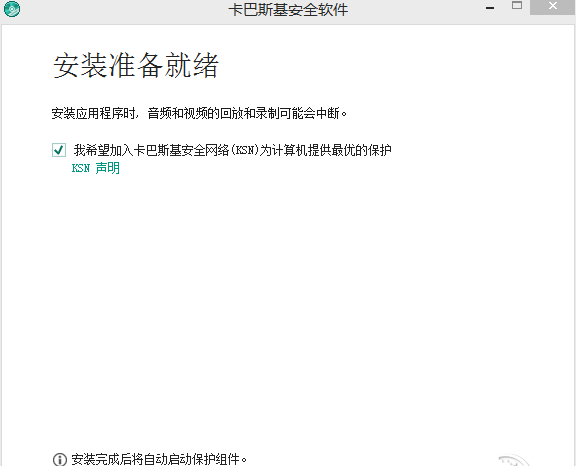The image size is (576, 466).
Task: Close the Kaspersky installer window
Action: click(552, 6)
